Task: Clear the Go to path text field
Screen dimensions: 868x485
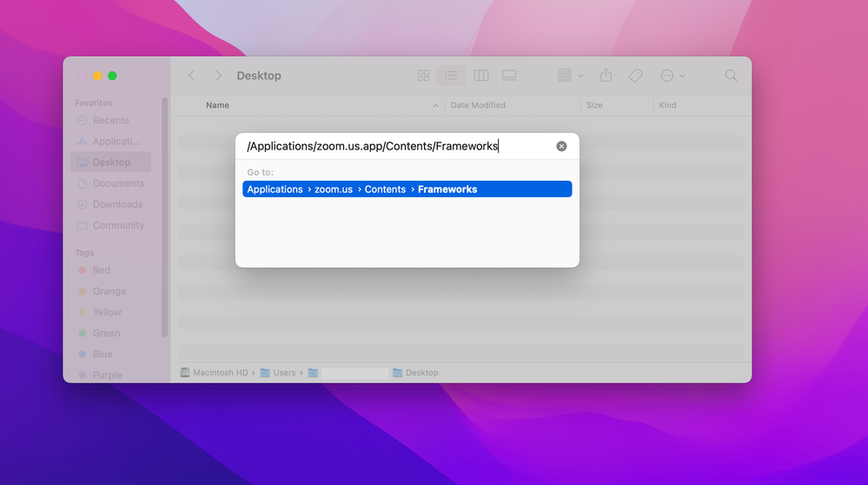Action: (x=561, y=146)
